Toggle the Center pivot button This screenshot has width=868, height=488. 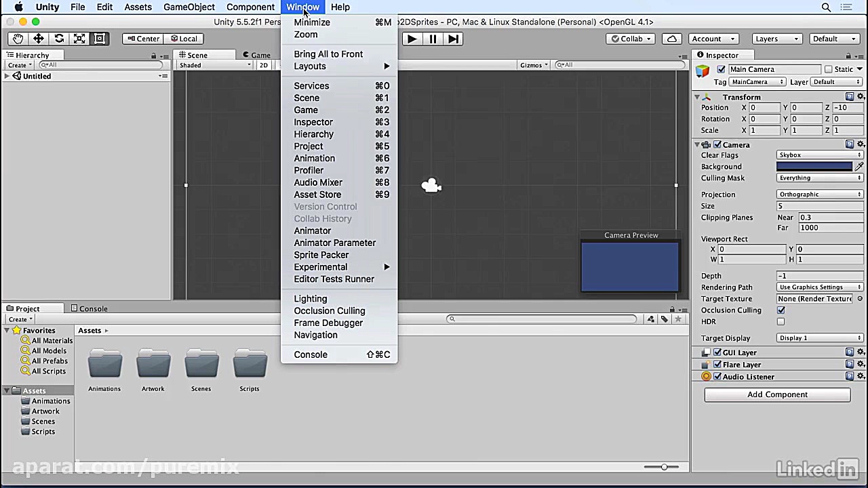tap(142, 39)
